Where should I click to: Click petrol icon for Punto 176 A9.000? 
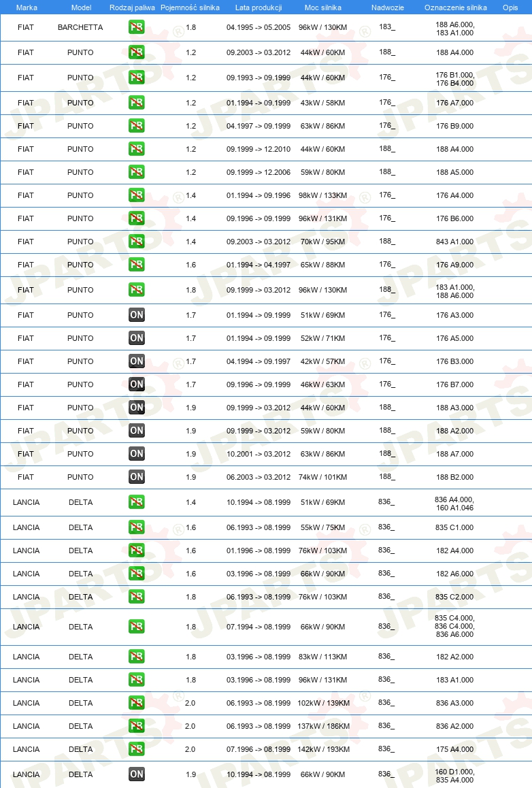[136, 264]
